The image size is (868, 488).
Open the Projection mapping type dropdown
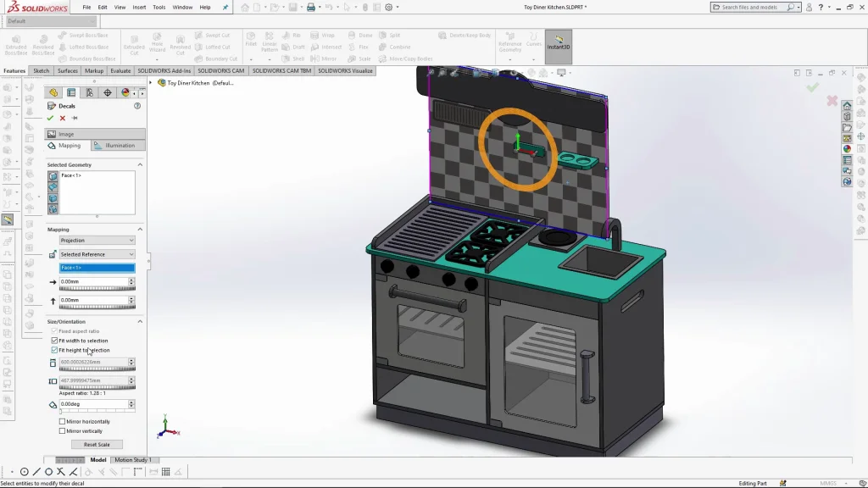click(97, 241)
